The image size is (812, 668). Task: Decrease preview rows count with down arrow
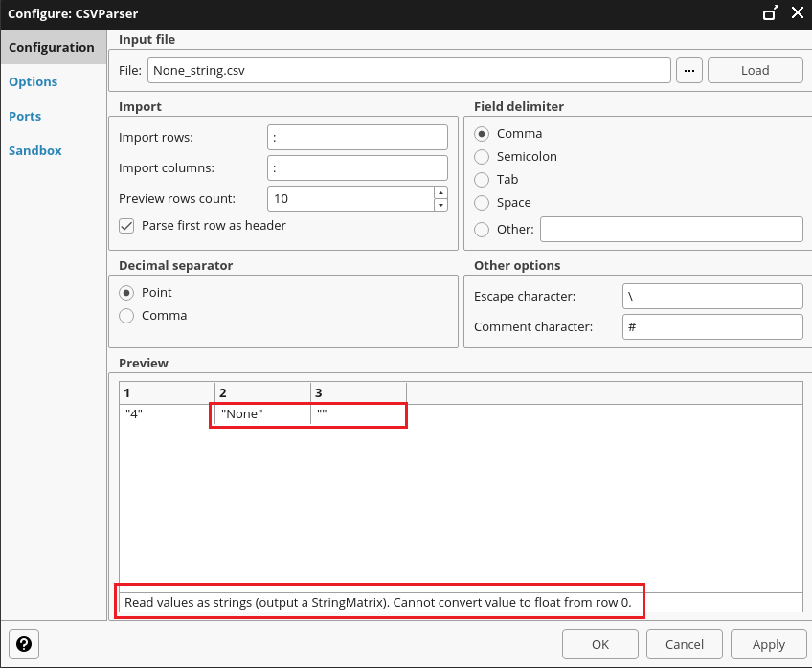(x=440, y=205)
